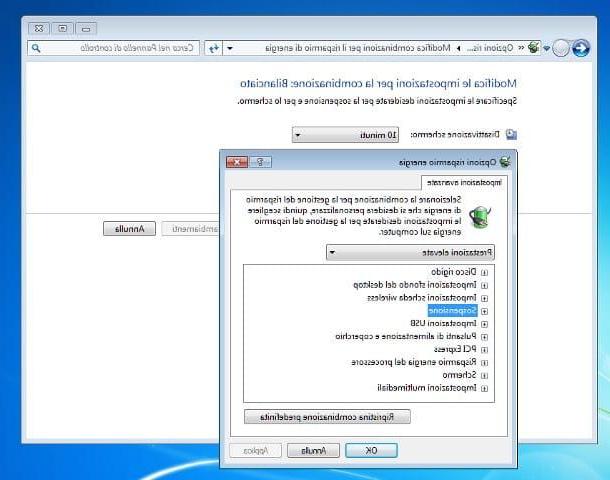Click the monitor icon beside 'Disattivazione schermo'
610x480 pixels.
(x=511, y=135)
